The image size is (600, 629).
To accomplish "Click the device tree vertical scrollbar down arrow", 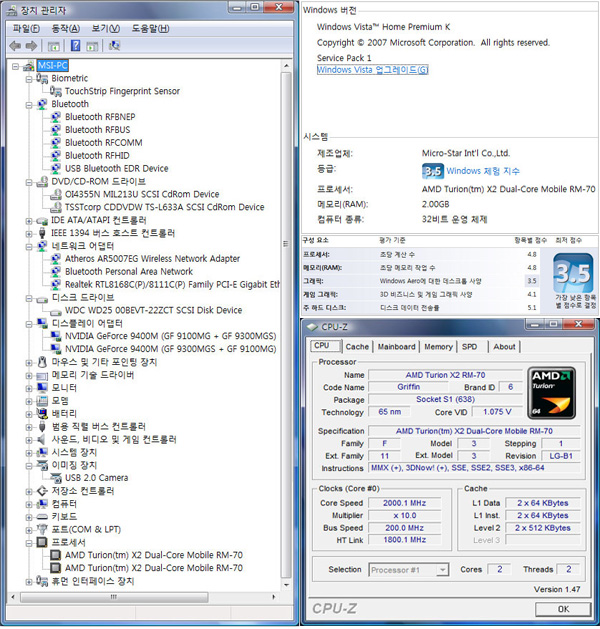I will coord(286,585).
